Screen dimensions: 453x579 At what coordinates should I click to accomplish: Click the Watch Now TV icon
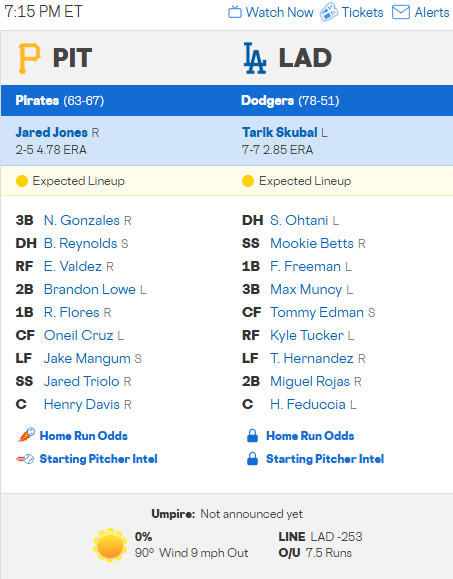pyautogui.click(x=234, y=12)
